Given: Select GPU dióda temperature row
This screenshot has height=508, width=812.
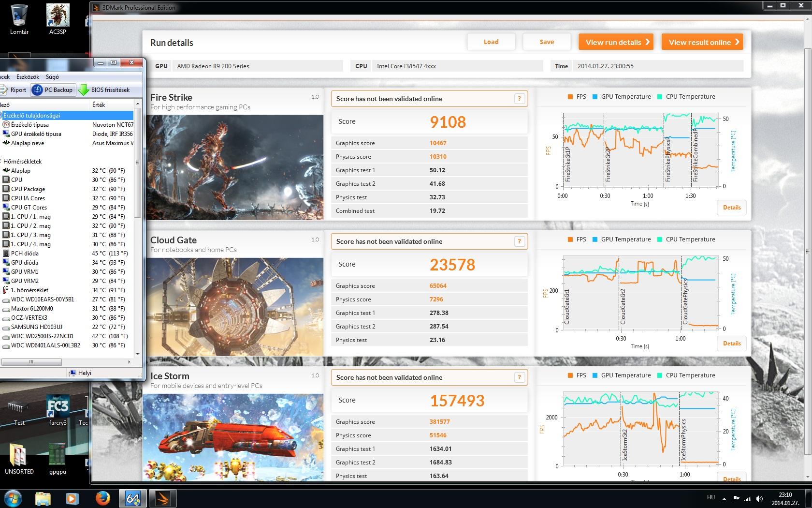Looking at the screenshot, I should 67,263.
